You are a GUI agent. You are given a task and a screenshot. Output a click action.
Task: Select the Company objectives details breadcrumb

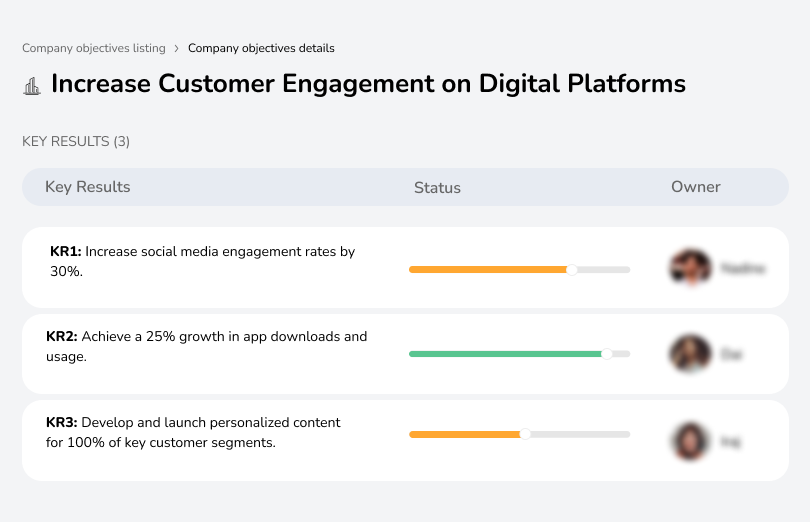point(261,48)
